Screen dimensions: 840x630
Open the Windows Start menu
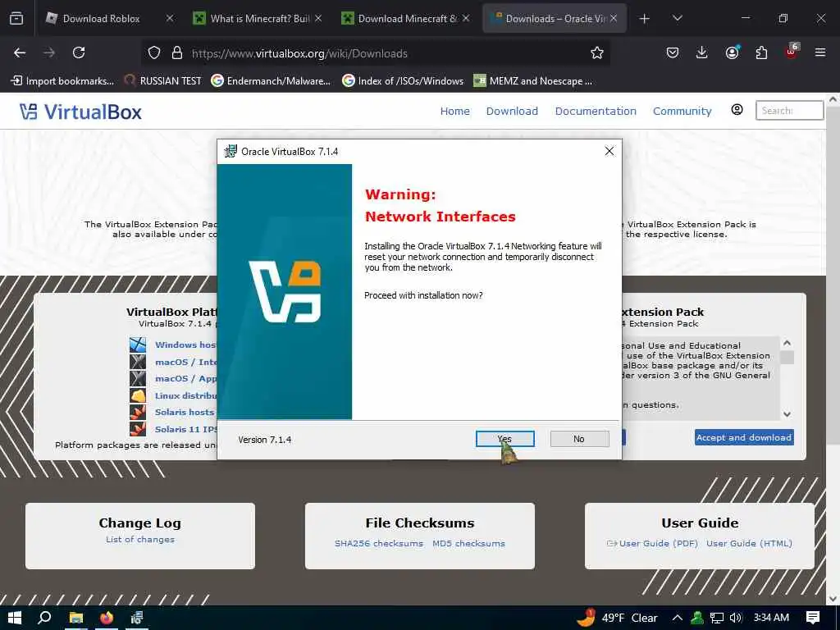click(15, 618)
